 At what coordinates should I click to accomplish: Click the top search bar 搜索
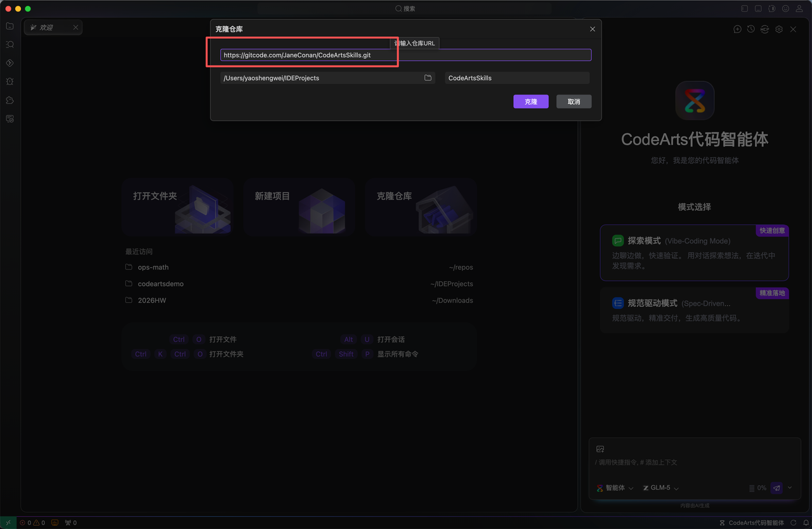click(406, 9)
